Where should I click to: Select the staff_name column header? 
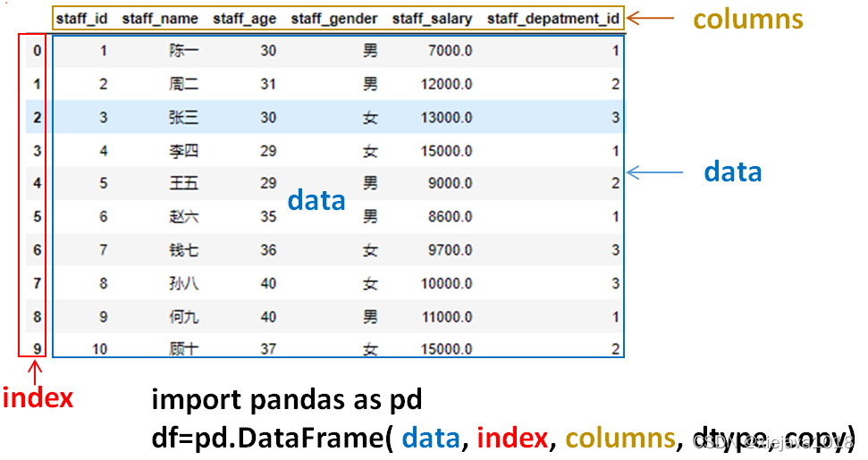(160, 19)
